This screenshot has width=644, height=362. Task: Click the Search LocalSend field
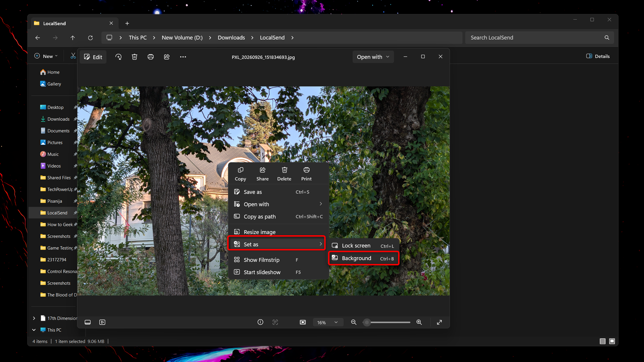tap(539, 38)
